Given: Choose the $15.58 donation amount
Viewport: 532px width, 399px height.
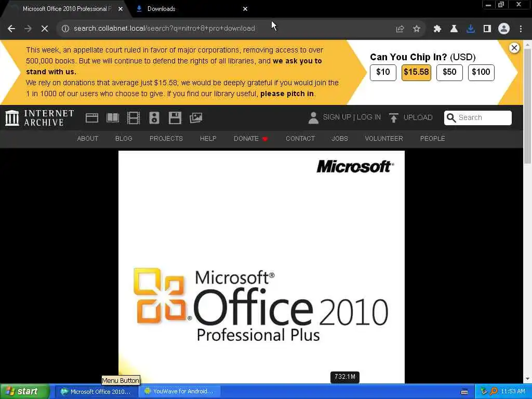Looking at the screenshot, I should pos(416,72).
